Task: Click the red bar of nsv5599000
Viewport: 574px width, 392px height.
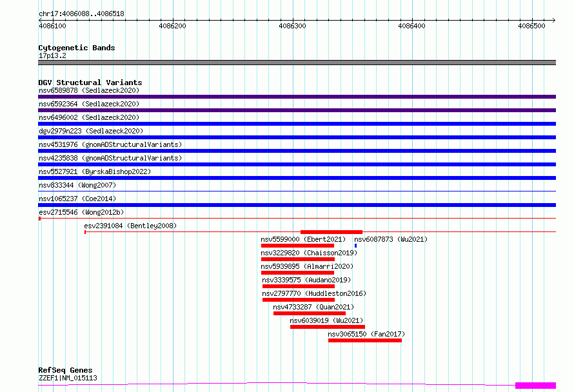Action: click(297, 246)
